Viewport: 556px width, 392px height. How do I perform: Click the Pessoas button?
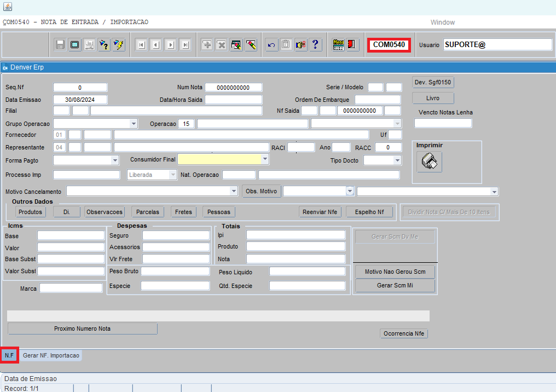219,212
